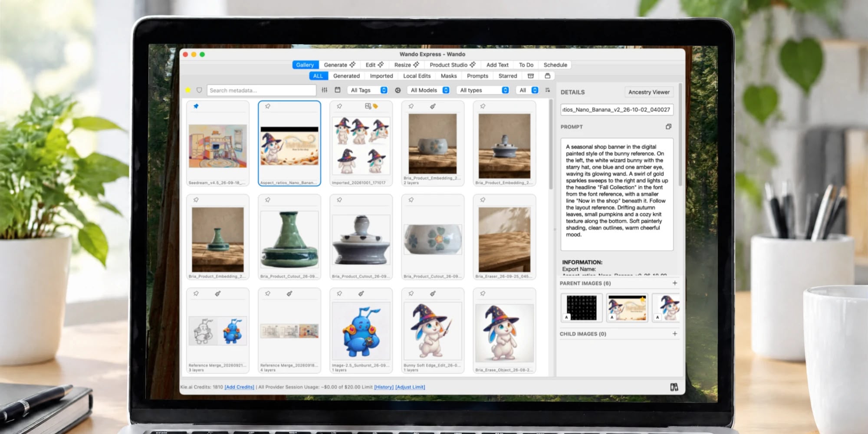Pin the Aspect_ratios_Nano_Banana card
The height and width of the screenshot is (434, 868).
coord(268,106)
